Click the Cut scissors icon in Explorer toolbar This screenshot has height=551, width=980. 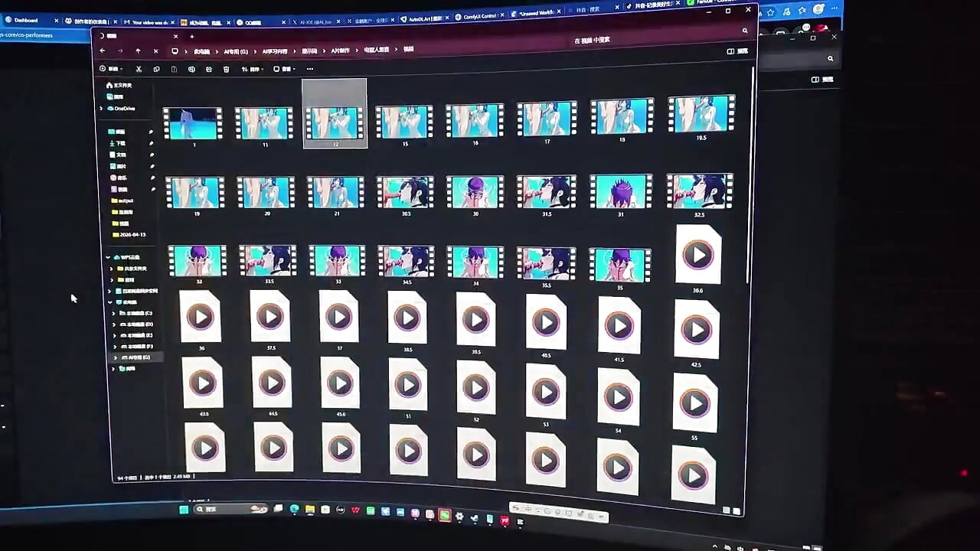tap(139, 69)
